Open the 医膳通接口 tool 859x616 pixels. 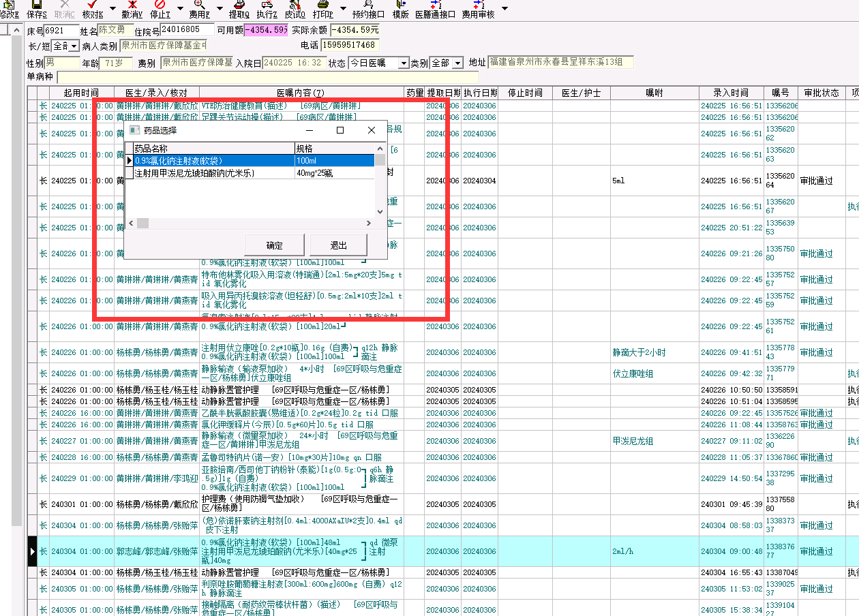(435, 9)
